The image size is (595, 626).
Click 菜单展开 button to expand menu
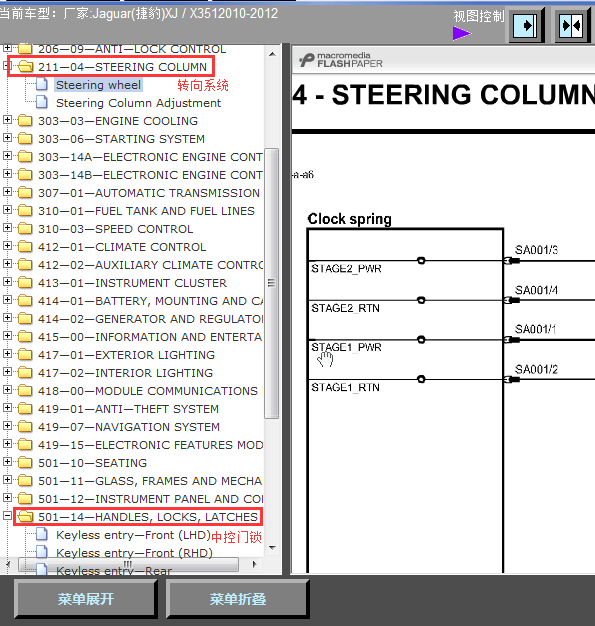[85, 598]
